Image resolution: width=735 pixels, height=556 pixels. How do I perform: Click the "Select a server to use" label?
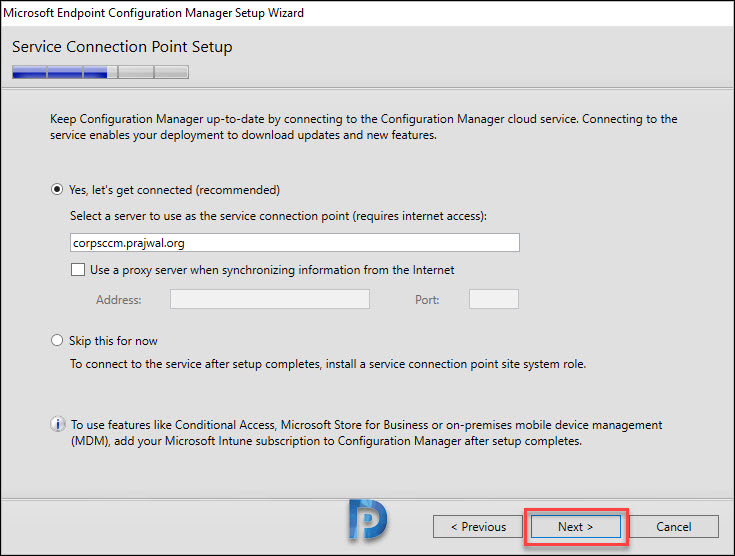(278, 216)
